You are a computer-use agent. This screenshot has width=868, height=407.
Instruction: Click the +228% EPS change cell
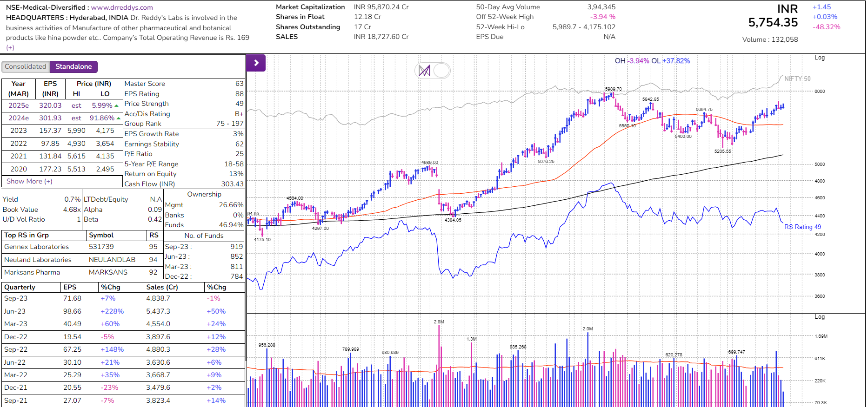(x=112, y=311)
